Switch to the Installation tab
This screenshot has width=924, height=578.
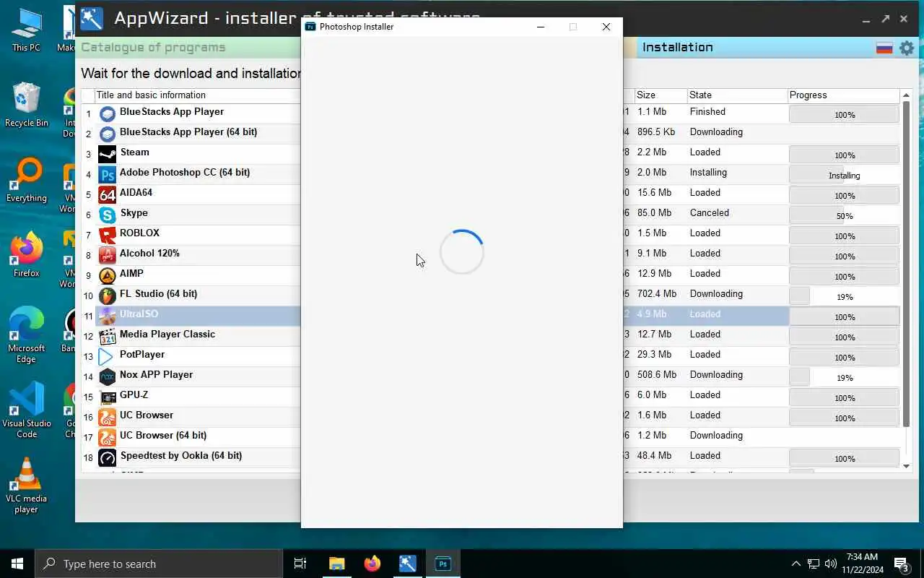(x=677, y=48)
